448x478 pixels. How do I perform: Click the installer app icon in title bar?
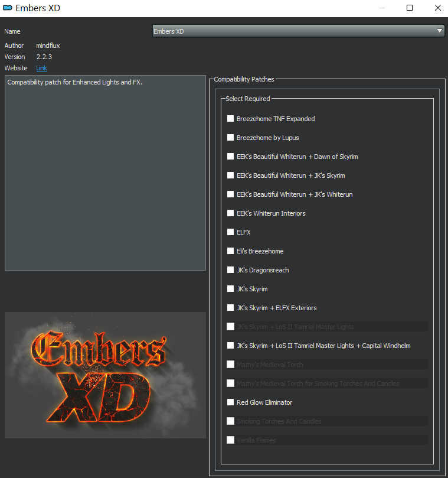pyautogui.click(x=8, y=8)
